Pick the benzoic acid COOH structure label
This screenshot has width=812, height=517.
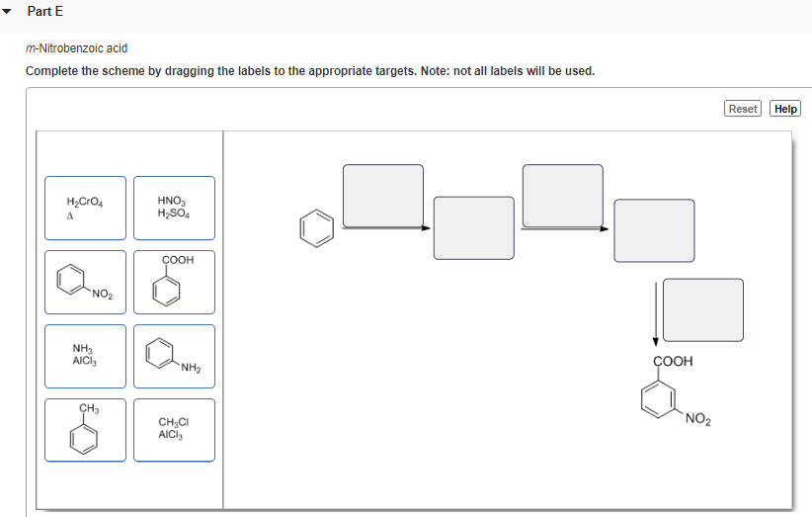pyautogui.click(x=174, y=283)
